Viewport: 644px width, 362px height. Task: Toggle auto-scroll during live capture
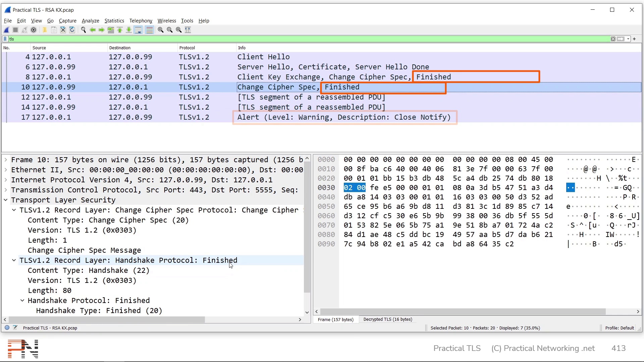tap(138, 30)
